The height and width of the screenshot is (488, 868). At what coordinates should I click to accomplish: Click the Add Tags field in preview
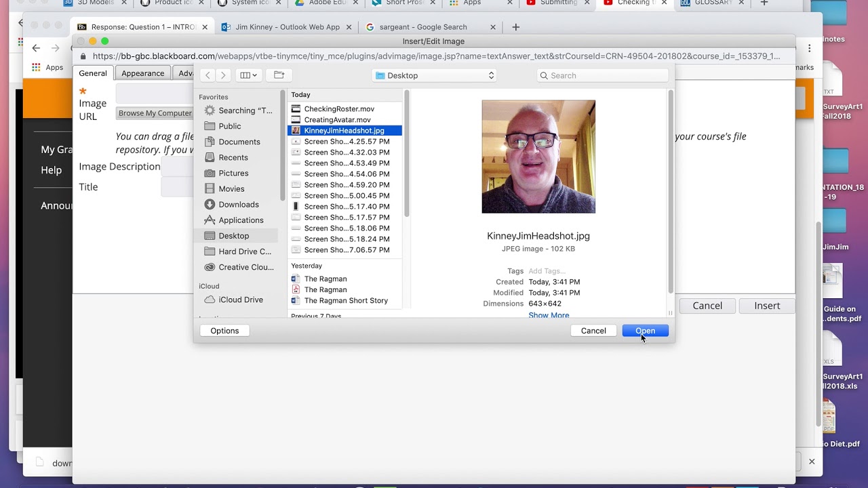547,271
